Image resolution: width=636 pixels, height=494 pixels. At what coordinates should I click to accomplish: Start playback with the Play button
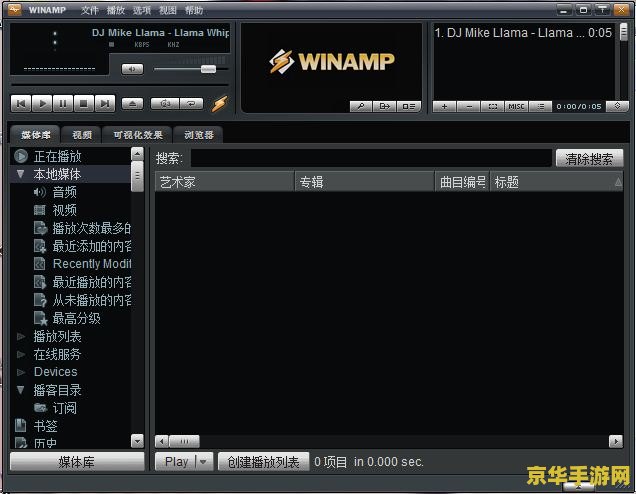click(42, 104)
